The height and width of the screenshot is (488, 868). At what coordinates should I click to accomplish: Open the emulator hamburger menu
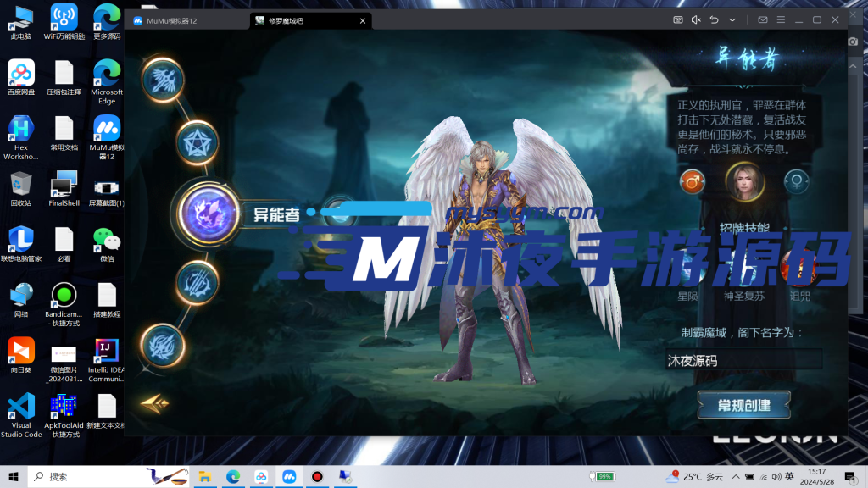pos(782,18)
